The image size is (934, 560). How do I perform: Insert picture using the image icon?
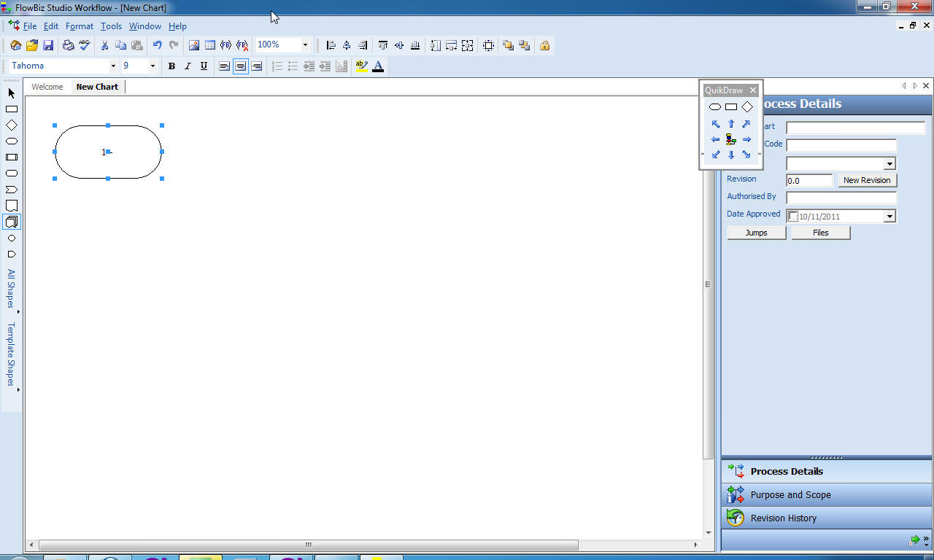pyautogui.click(x=193, y=45)
